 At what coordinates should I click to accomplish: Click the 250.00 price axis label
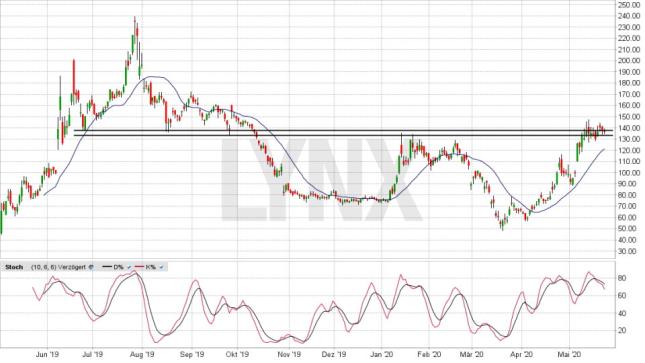point(629,5)
